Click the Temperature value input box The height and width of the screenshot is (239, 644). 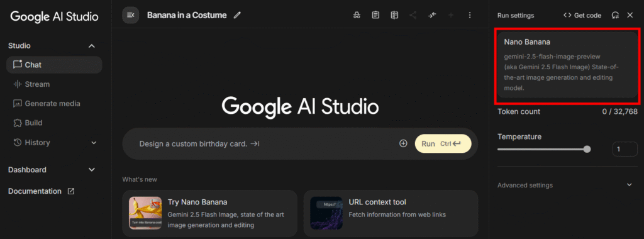625,149
